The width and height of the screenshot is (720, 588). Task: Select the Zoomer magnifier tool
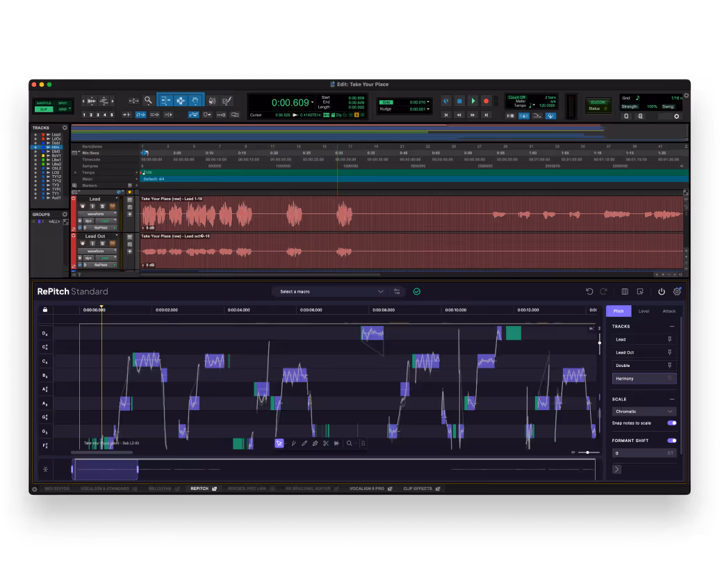click(x=148, y=100)
